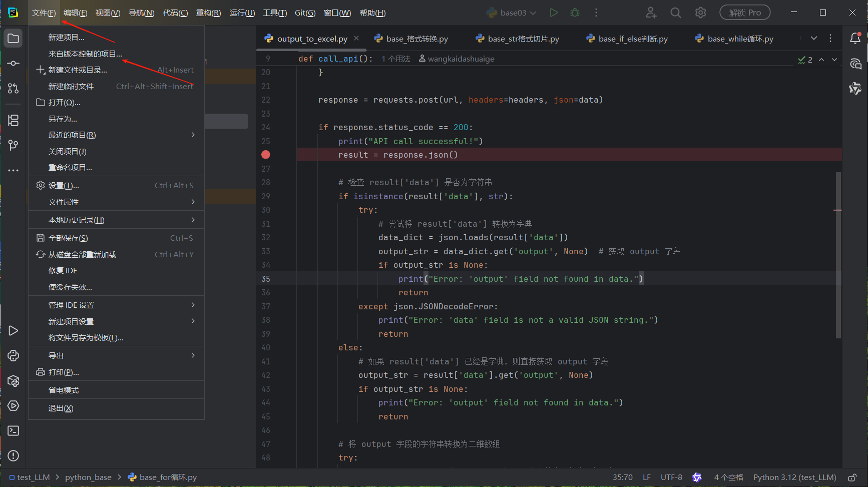The image size is (868, 487).
Task: Open the Git branches tool window icon
Action: [14, 145]
